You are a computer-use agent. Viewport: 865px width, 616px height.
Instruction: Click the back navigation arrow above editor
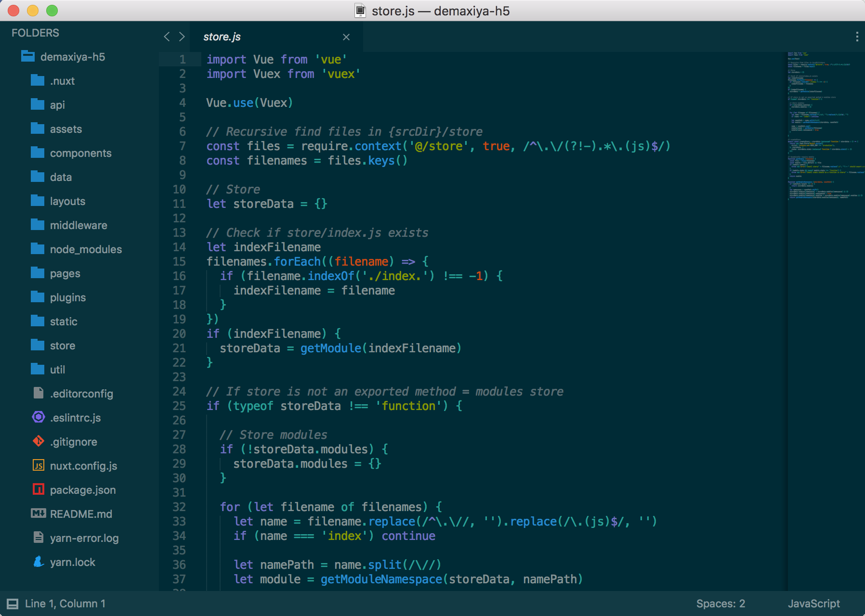click(167, 37)
